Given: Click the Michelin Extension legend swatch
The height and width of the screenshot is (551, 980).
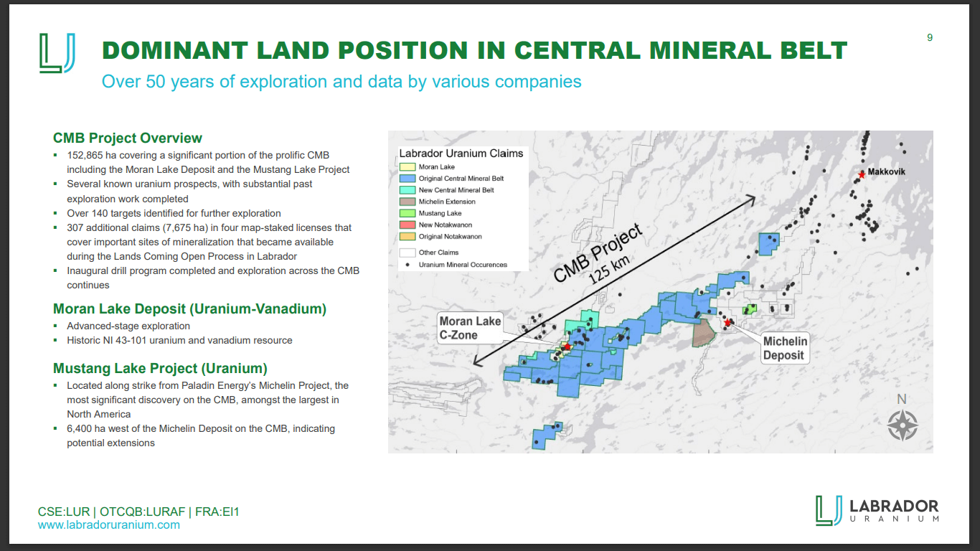Looking at the screenshot, I should (x=407, y=202).
